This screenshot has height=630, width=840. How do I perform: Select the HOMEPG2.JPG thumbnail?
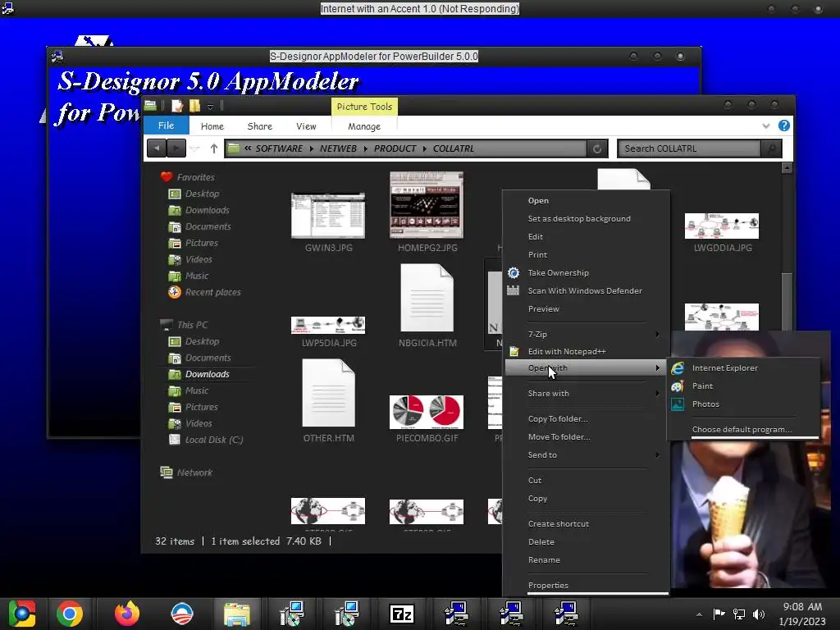[427, 204]
